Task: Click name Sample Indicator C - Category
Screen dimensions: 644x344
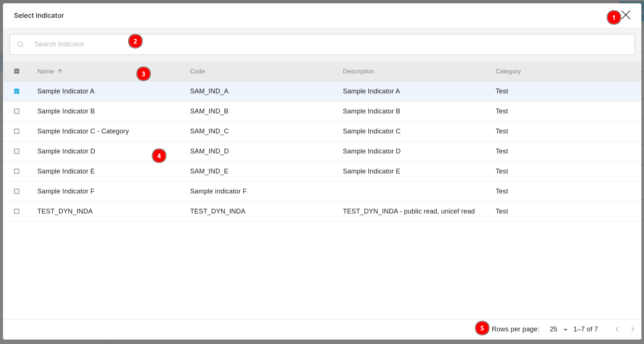Action: [x=83, y=131]
